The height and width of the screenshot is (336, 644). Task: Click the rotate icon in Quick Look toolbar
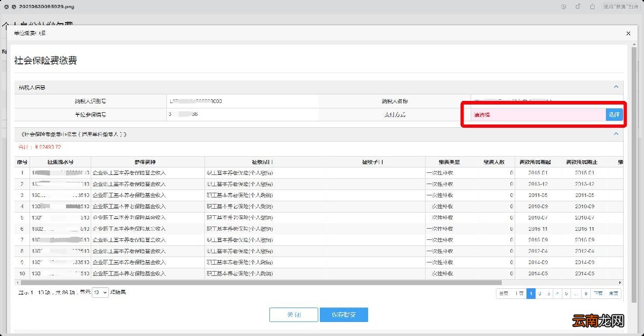pyautogui.click(x=578, y=6)
